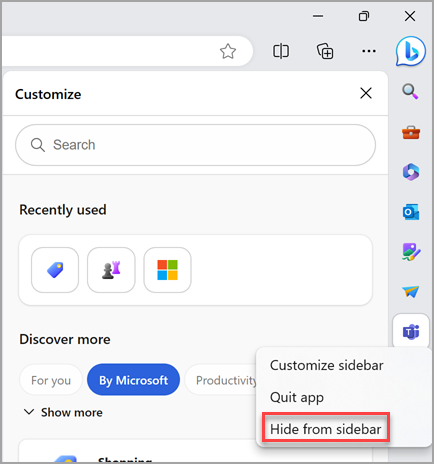
Task: Open the recently used Games chess app
Action: (x=111, y=270)
